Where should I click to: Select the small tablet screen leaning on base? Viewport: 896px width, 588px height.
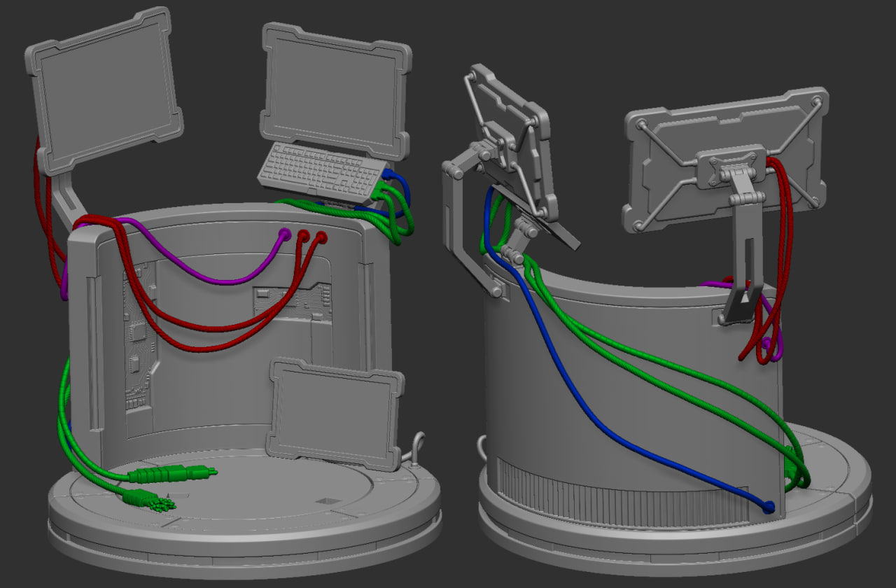pos(333,414)
